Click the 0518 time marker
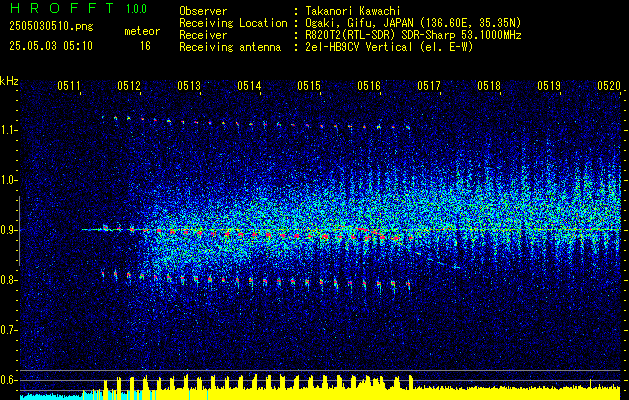Image resolution: width=629 pixels, height=400 pixels. 489,85
